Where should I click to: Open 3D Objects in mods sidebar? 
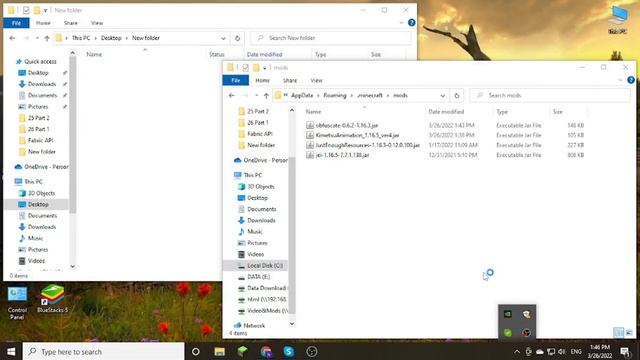[x=260, y=187]
